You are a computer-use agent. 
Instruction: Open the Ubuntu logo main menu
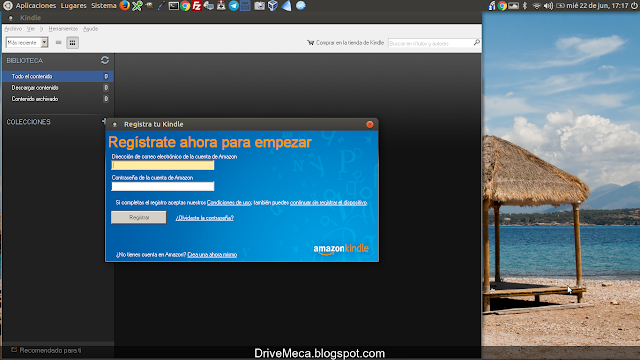7,6
